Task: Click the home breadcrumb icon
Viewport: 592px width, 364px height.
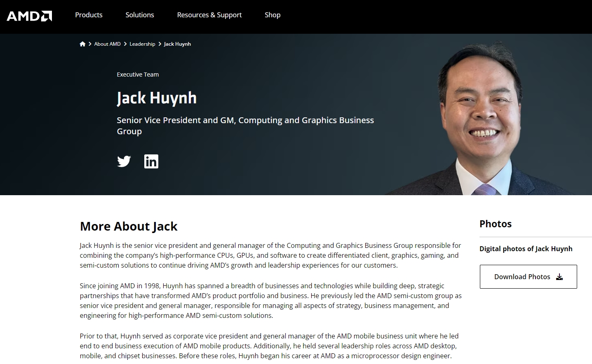Action: point(82,44)
